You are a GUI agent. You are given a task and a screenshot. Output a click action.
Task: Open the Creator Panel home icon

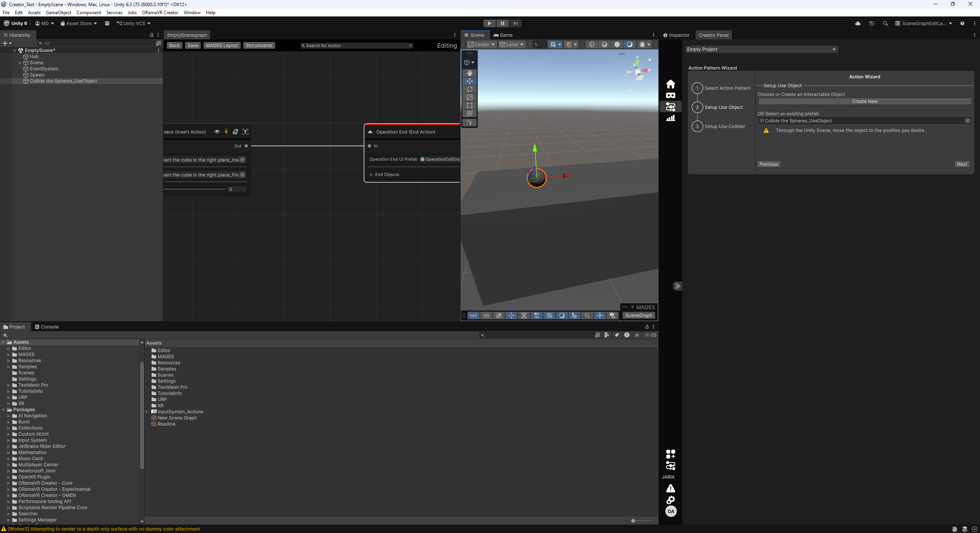pyautogui.click(x=671, y=84)
